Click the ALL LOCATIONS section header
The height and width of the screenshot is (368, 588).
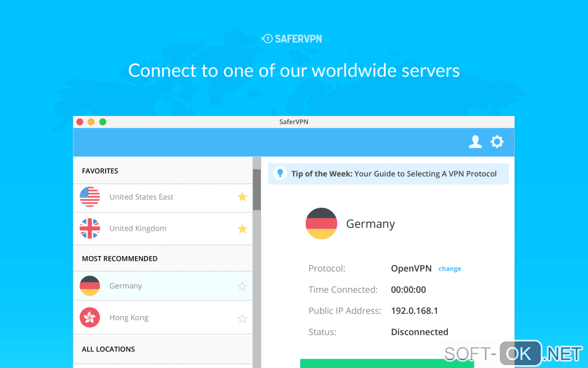[163, 349]
